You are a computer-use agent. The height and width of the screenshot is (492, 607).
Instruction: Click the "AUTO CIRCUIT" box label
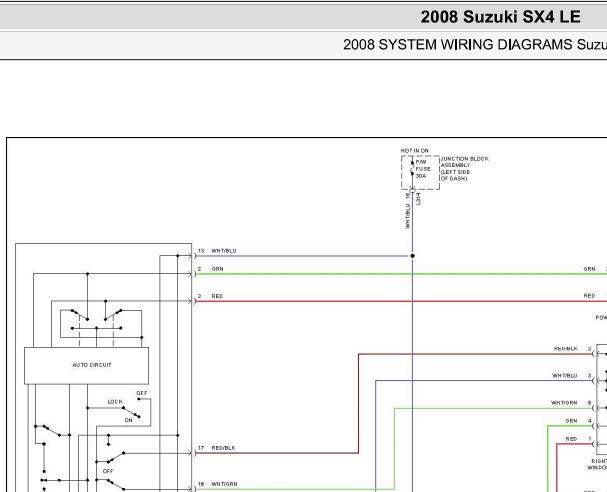(92, 365)
